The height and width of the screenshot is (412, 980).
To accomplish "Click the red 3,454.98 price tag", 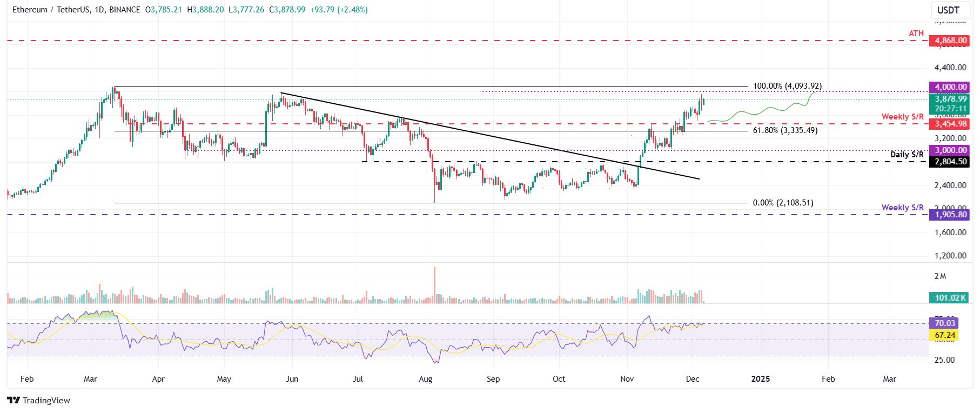I will click(x=949, y=124).
